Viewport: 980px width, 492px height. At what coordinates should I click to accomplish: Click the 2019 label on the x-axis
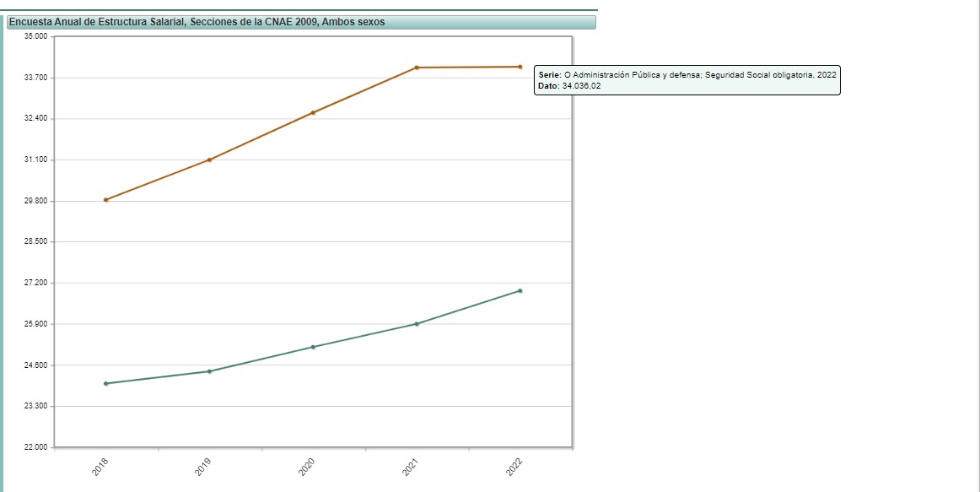(x=203, y=468)
